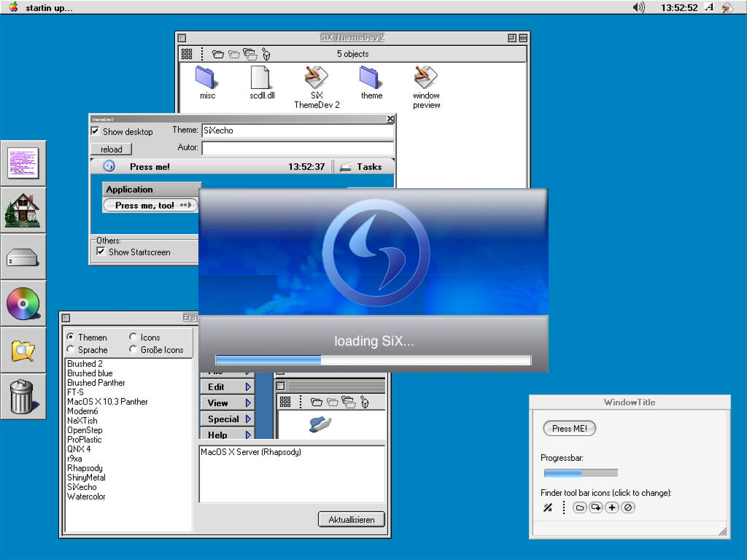Focus the Theme input field containing SiXecho
Image resolution: width=747 pixels, height=560 pixels.
[x=298, y=131]
